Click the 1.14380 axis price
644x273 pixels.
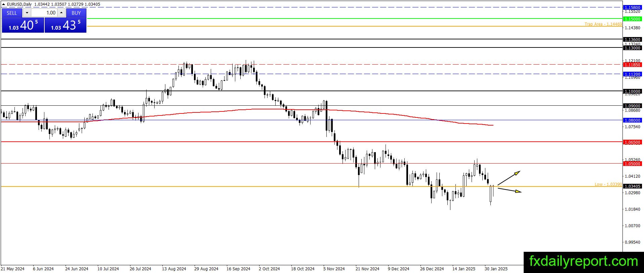tap(632, 28)
